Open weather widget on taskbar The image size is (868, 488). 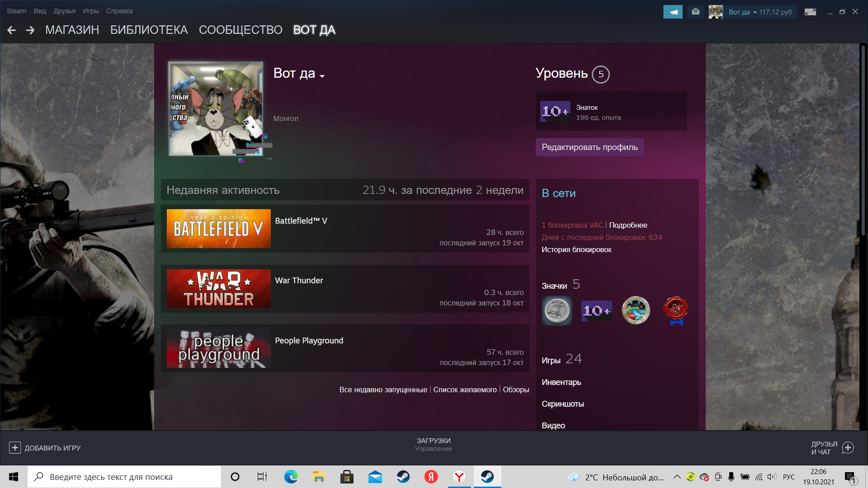point(616,477)
